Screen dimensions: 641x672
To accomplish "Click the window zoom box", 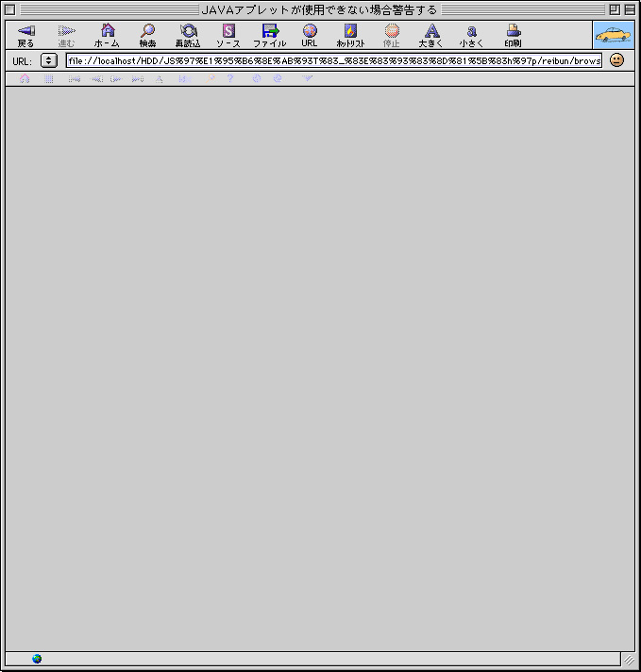I will (615, 9).
